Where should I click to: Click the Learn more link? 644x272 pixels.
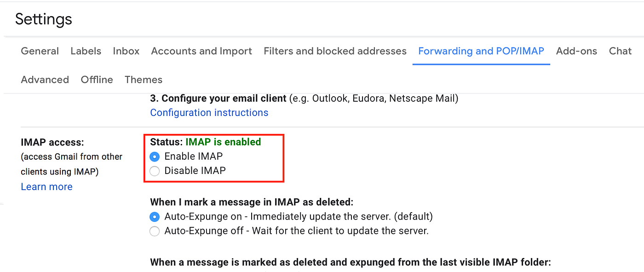[x=47, y=187]
